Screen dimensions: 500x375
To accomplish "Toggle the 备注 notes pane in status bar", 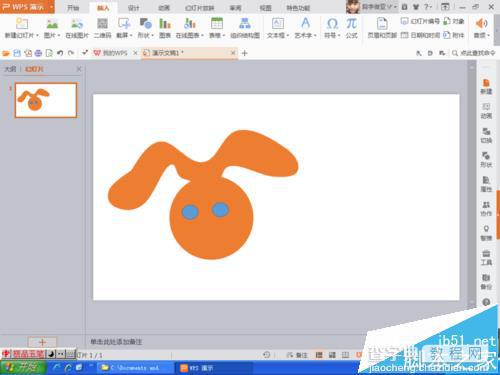I will click(297, 355).
